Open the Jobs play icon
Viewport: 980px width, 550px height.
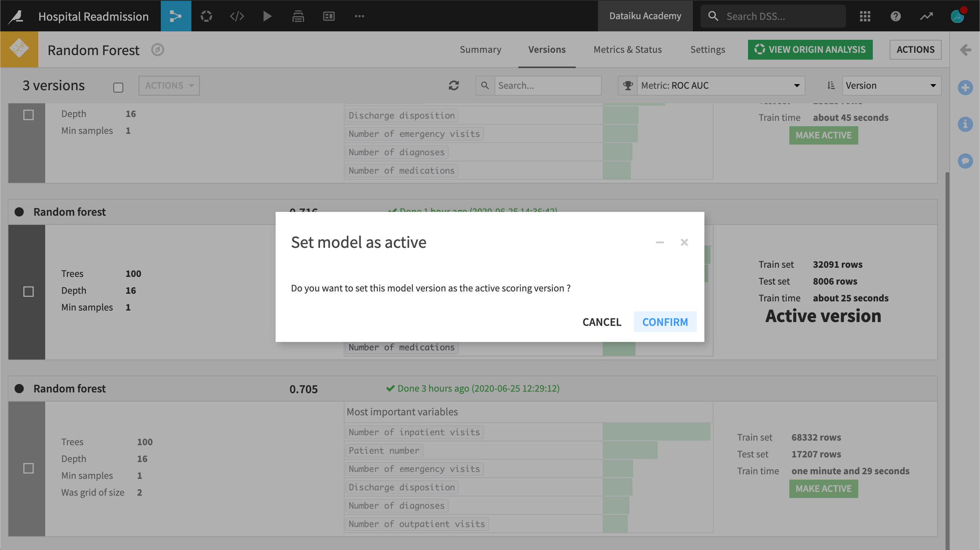coord(268,16)
